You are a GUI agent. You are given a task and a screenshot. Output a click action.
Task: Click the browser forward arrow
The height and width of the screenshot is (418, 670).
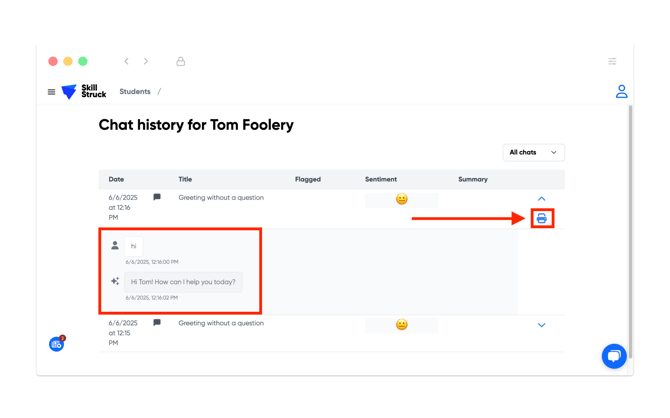coord(146,62)
